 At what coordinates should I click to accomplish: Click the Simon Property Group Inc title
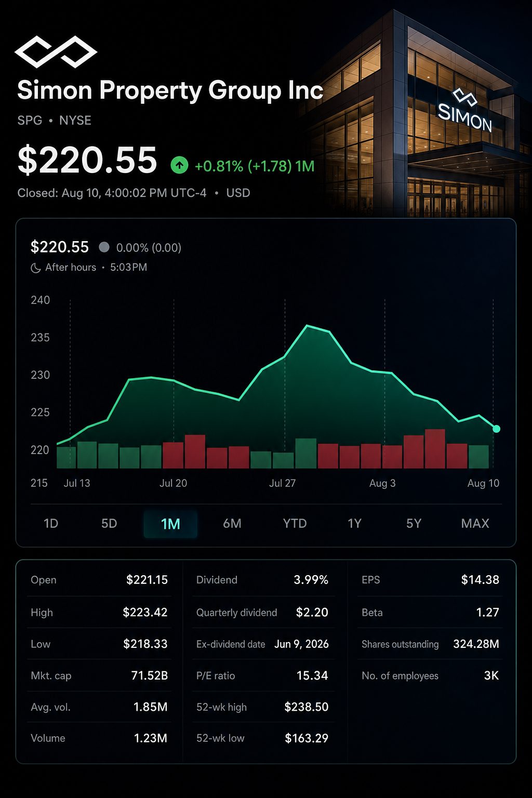point(170,91)
